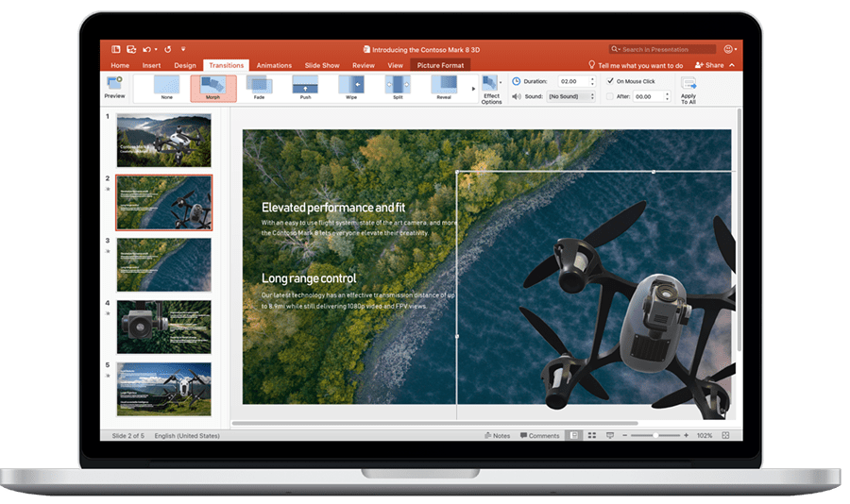Open the Picture Format tab
850x504 pixels.
pyautogui.click(x=441, y=65)
